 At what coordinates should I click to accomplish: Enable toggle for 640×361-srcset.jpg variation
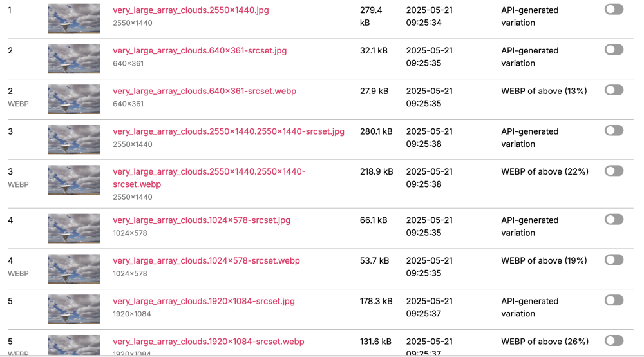click(x=614, y=50)
